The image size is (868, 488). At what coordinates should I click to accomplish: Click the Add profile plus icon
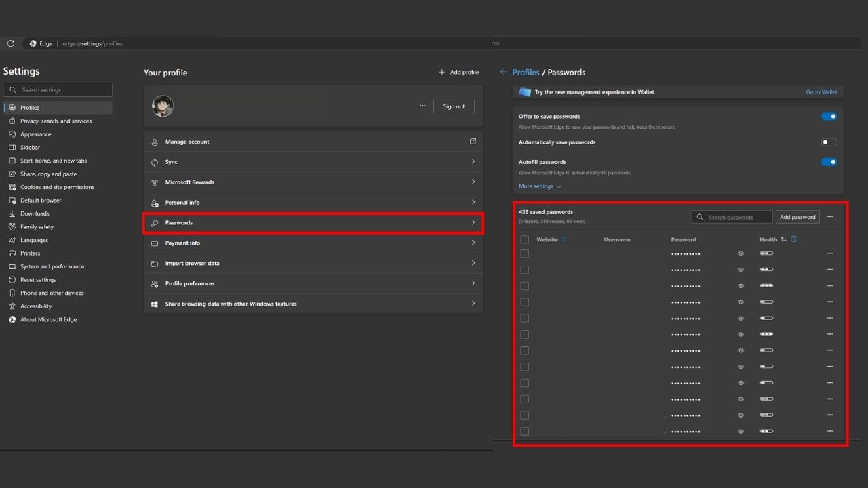[x=442, y=72]
